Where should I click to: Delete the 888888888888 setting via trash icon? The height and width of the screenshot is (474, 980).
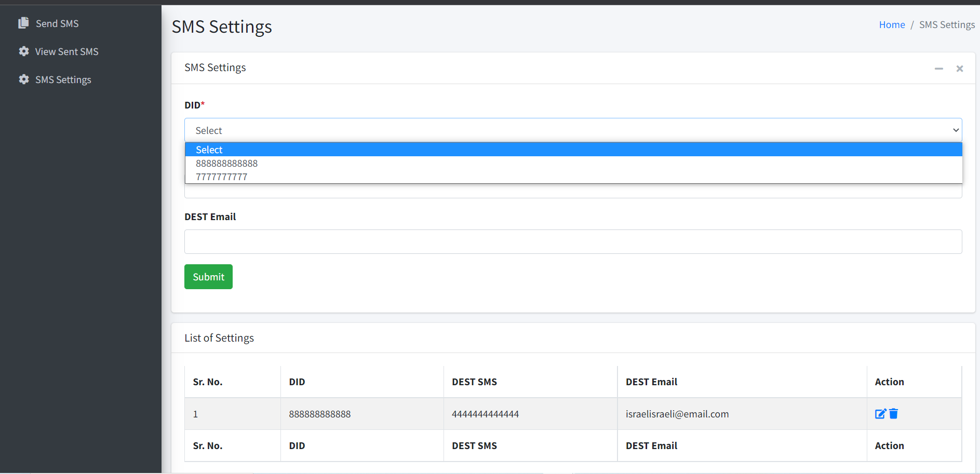click(x=893, y=414)
